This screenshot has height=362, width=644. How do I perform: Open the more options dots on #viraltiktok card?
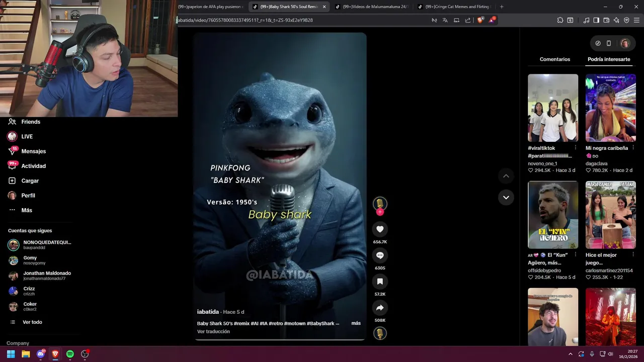point(576,148)
